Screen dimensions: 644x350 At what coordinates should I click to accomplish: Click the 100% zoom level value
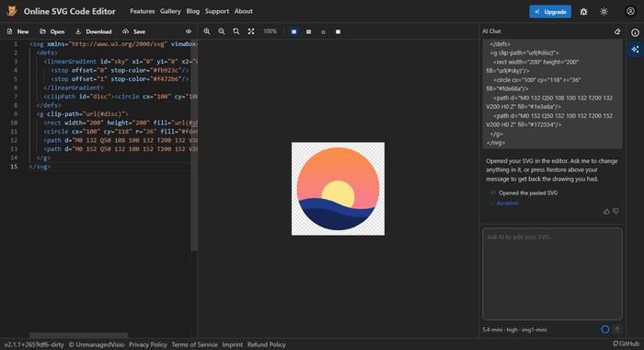tap(270, 31)
